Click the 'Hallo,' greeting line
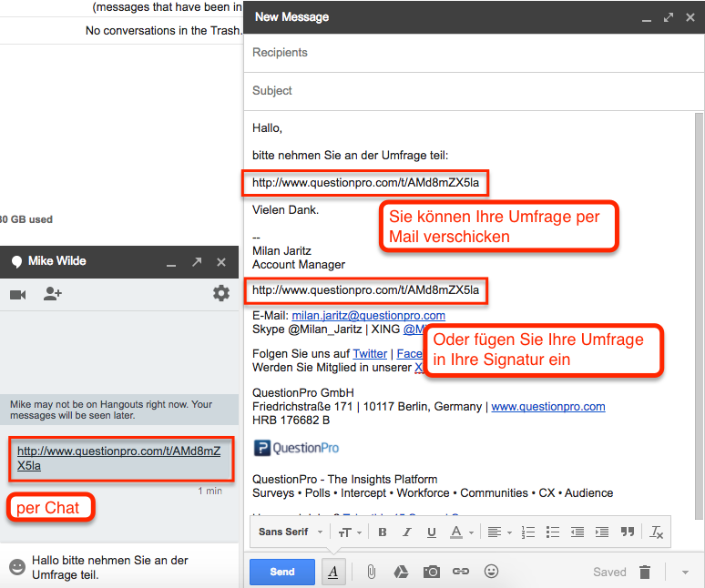The width and height of the screenshot is (705, 588). point(267,128)
